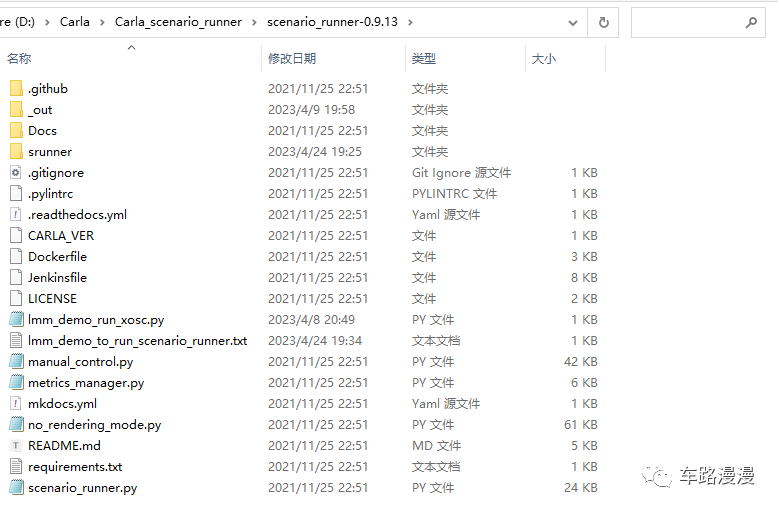The height and width of the screenshot is (509, 779).
Task: Select the file name .readthedocs.yml
Action: [77, 215]
